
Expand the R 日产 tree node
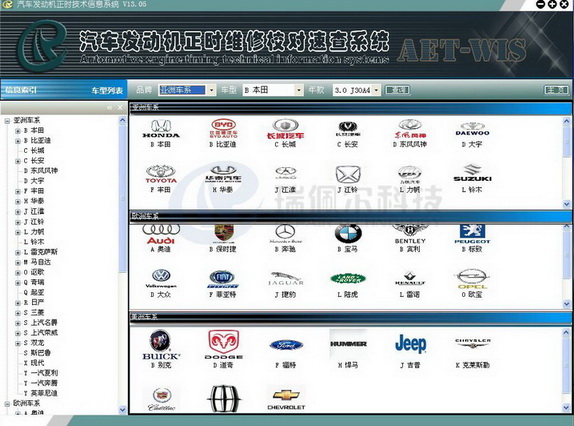point(18,303)
